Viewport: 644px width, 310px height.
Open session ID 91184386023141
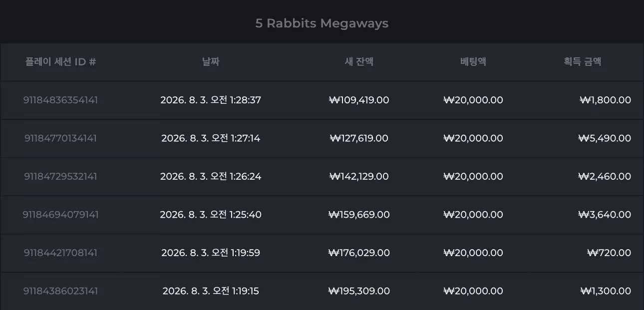point(60,291)
